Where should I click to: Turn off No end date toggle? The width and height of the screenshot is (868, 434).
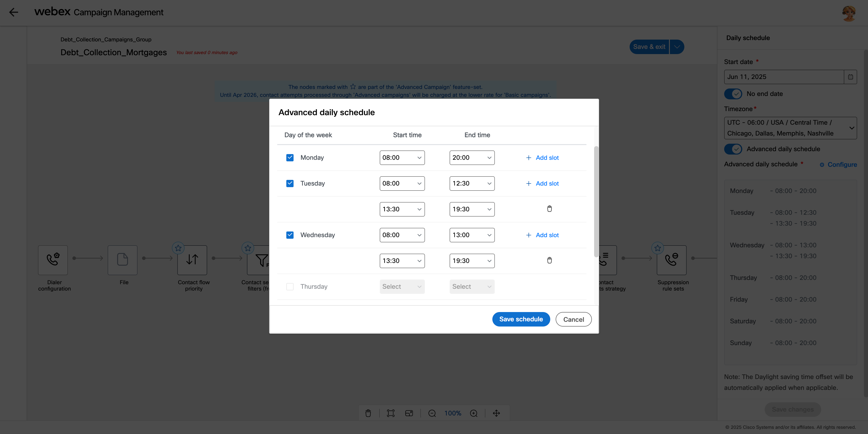tap(733, 94)
